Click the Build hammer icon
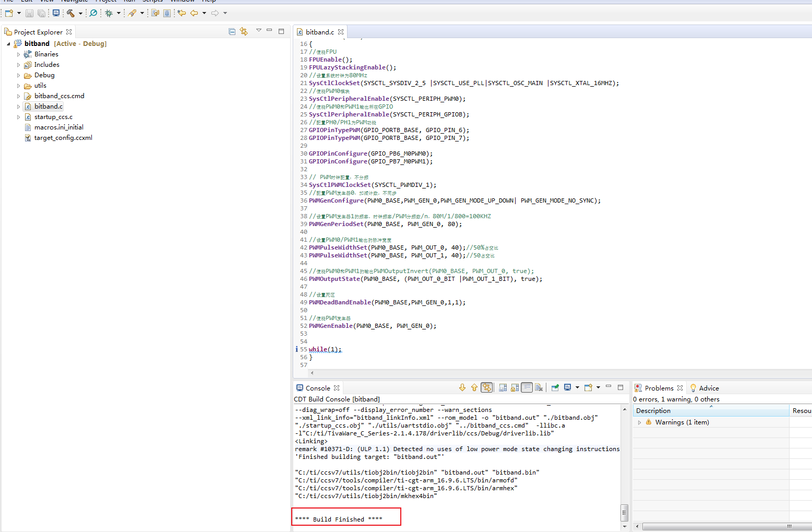812x532 pixels. point(70,13)
